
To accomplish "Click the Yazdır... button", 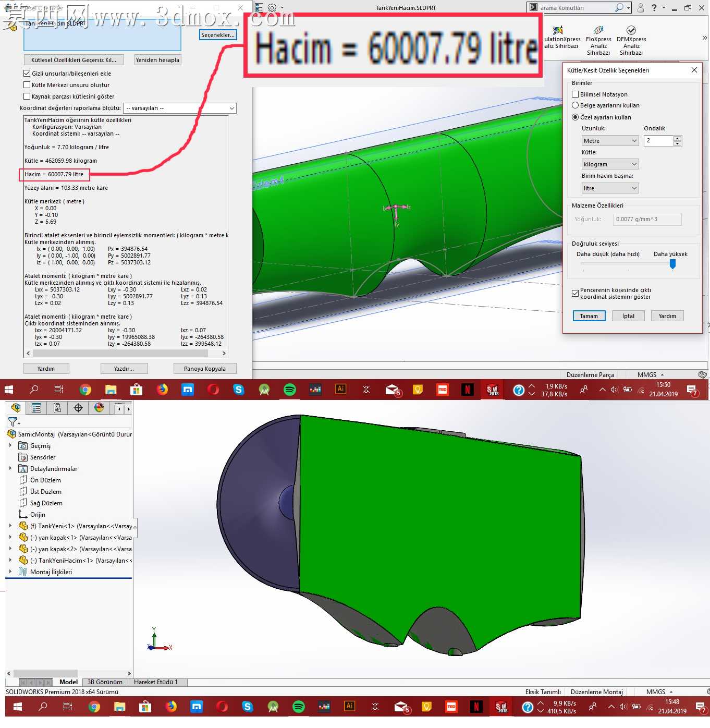I will pos(124,369).
